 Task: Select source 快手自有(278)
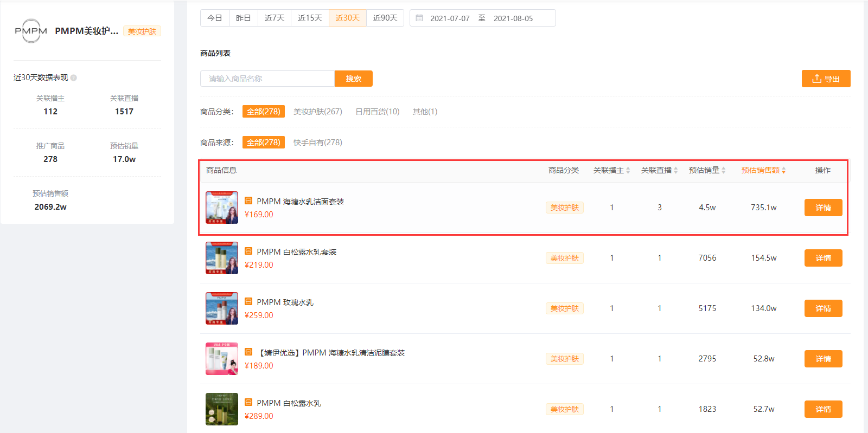tap(318, 143)
